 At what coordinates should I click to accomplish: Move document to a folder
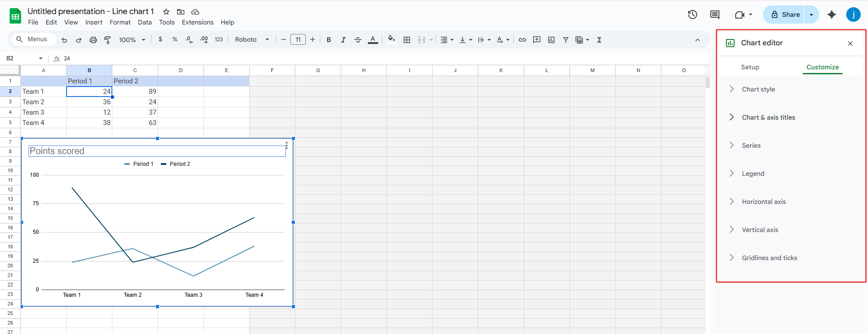click(181, 12)
